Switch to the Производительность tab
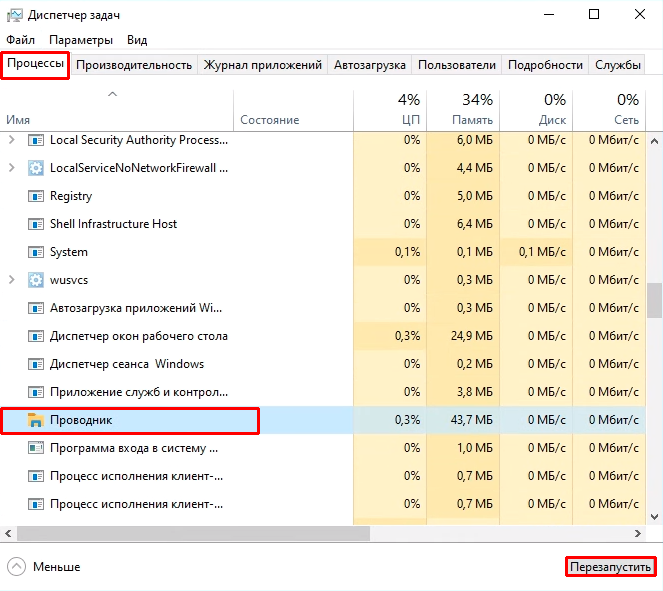Viewport: 663px width, 591px height. point(134,65)
